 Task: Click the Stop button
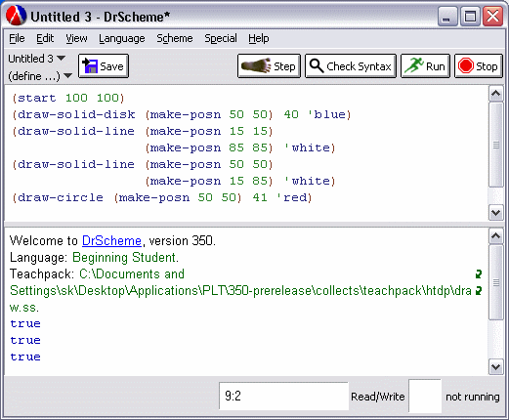[x=479, y=66]
